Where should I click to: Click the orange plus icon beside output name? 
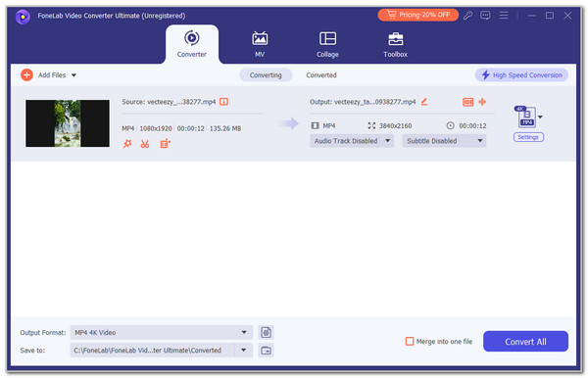(x=482, y=102)
